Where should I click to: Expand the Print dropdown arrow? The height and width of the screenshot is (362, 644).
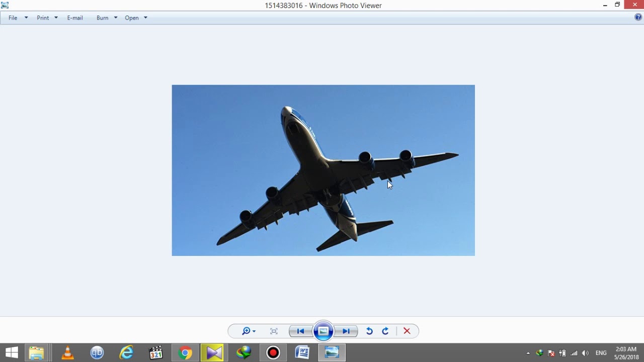tap(56, 18)
